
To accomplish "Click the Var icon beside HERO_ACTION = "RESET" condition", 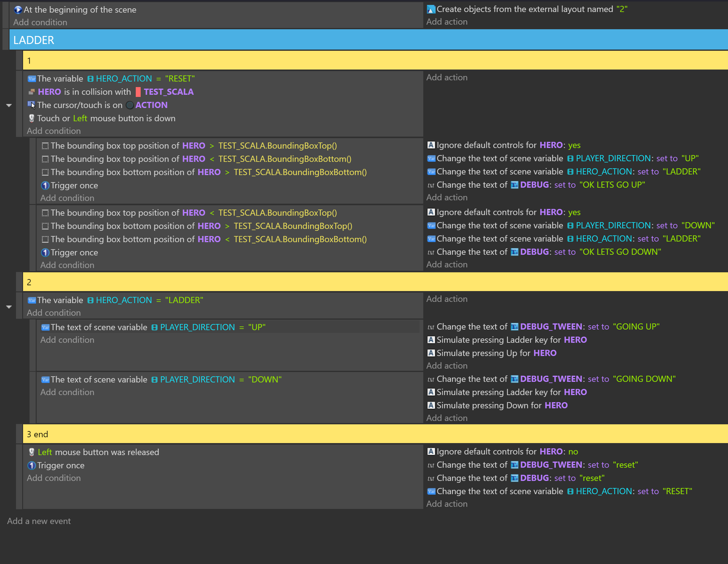I will coord(32,79).
